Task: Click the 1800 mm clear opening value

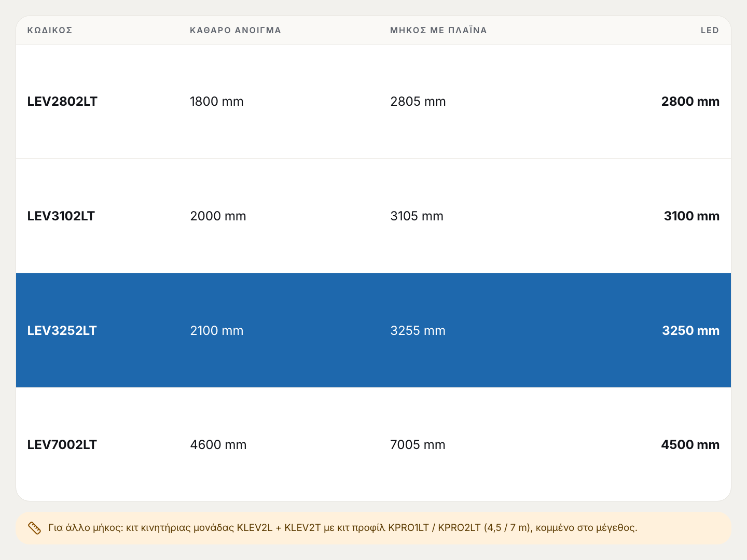Action: 217,102
